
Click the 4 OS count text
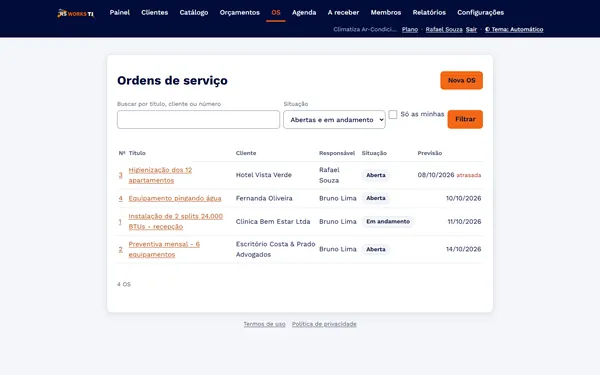124,284
